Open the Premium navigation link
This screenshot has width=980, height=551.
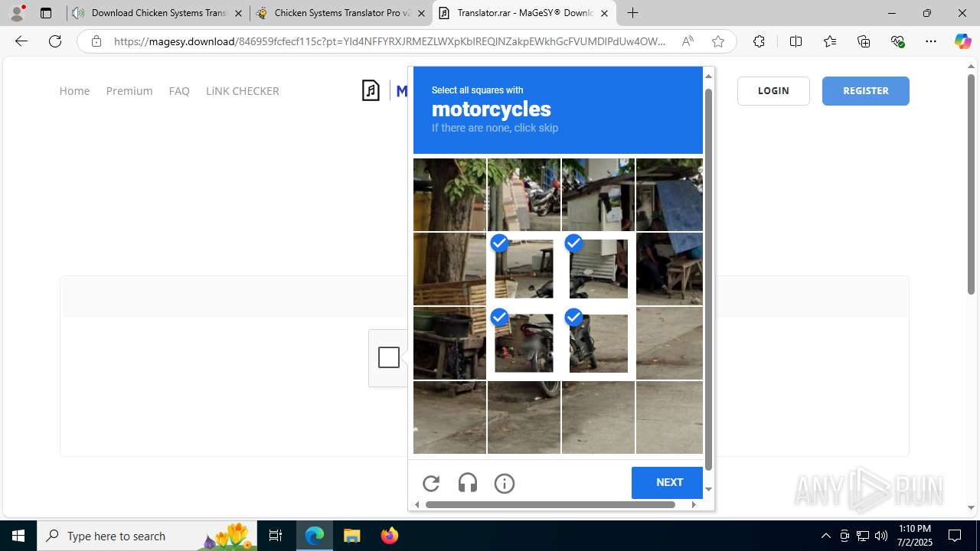click(129, 91)
